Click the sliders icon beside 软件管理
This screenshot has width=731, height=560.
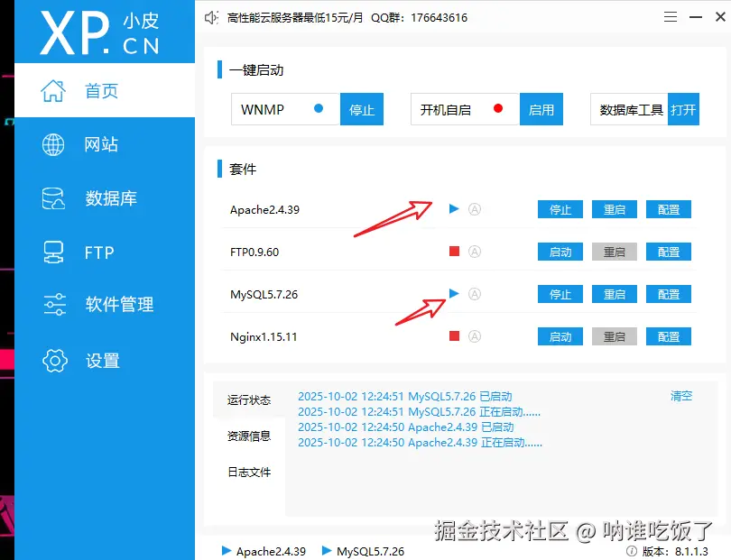point(54,304)
